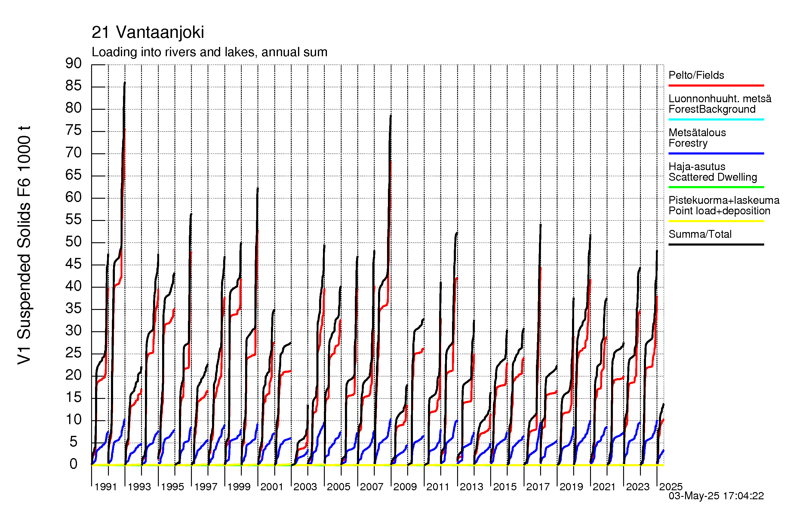The image size is (812, 511).
Task: Click the red Pelto/Fields legend line
Action: point(716,86)
